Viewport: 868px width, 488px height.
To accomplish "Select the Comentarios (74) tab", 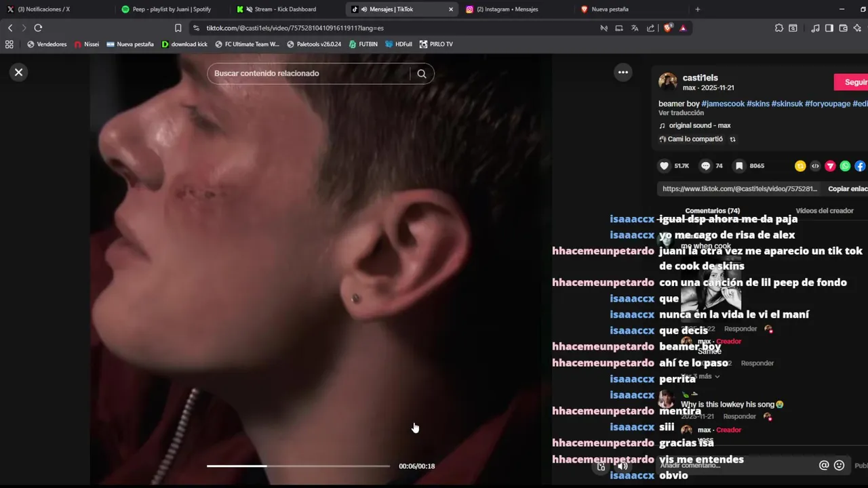I will 712,211.
